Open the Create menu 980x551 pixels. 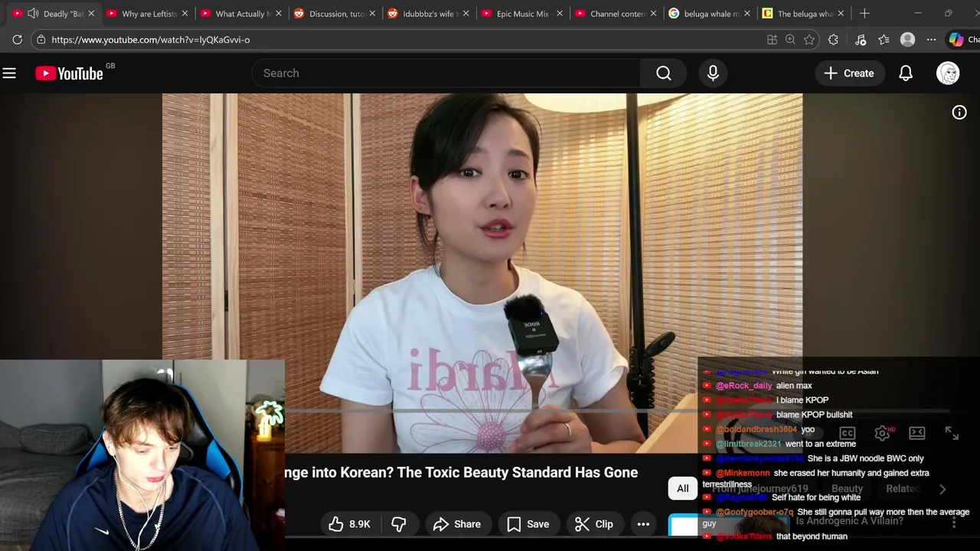849,73
